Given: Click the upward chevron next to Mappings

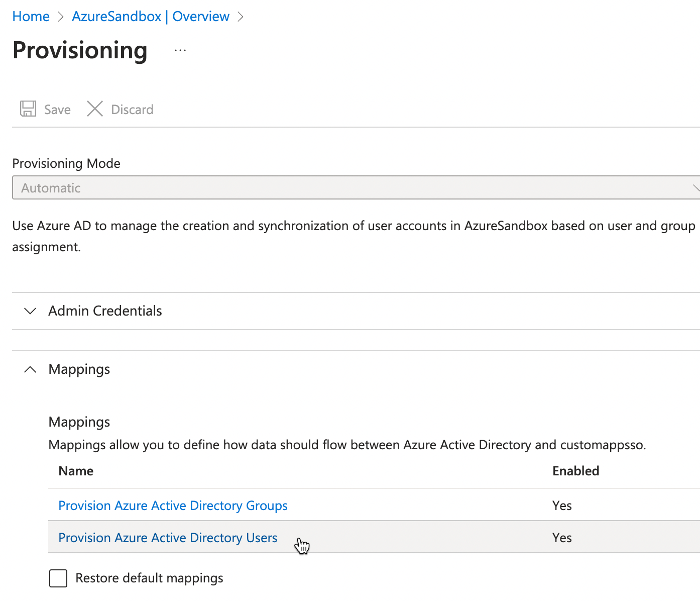Looking at the screenshot, I should tap(30, 369).
